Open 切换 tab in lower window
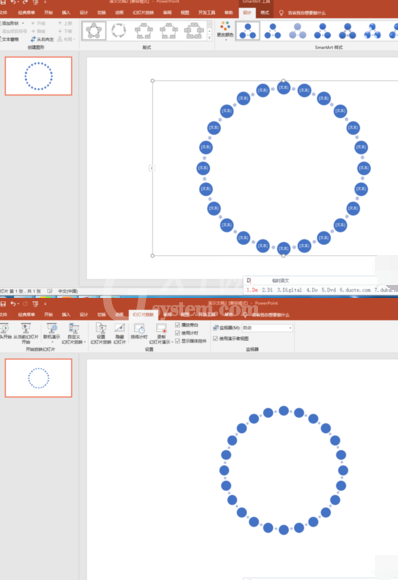Viewport: 398px width, 580px height. point(101,315)
